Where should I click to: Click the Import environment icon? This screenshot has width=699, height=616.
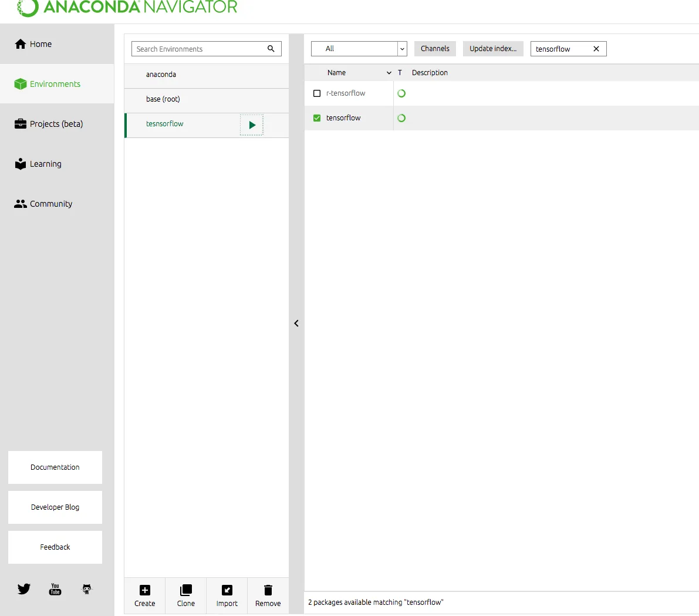click(227, 590)
